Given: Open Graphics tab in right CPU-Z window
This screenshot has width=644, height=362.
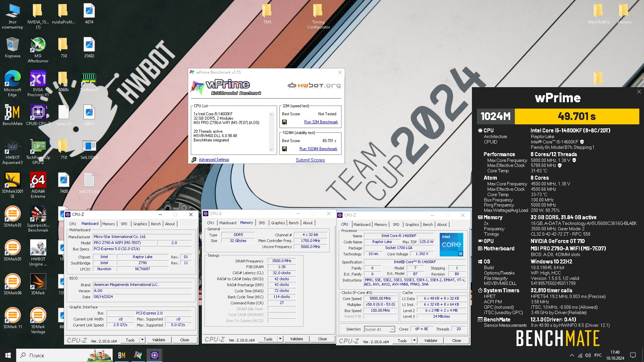Looking at the screenshot, I should 412,225.
